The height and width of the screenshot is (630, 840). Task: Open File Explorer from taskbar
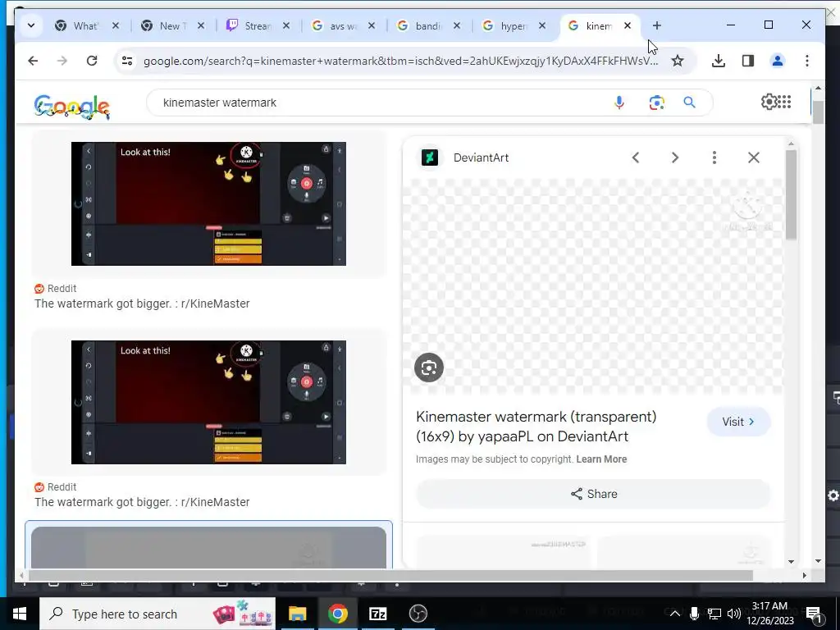pos(297,614)
